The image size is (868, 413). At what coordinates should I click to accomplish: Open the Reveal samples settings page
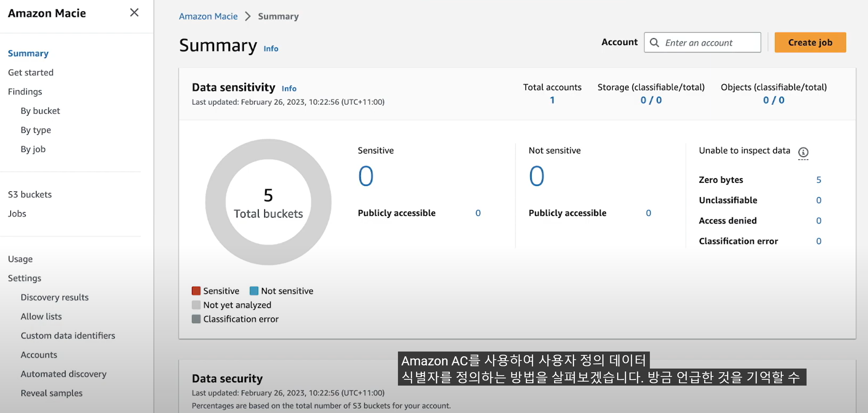pyautogui.click(x=51, y=393)
